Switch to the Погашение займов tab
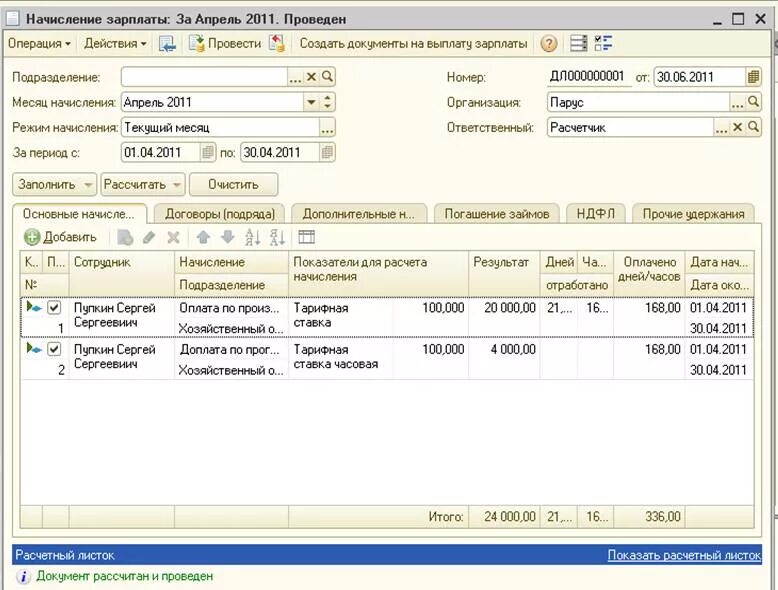 click(497, 214)
